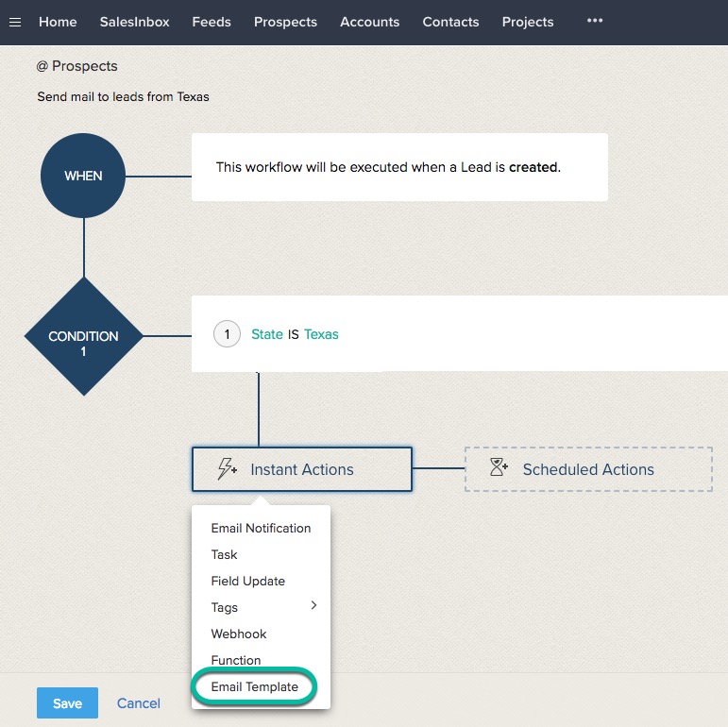Click condition number 1 badge

[x=227, y=334]
